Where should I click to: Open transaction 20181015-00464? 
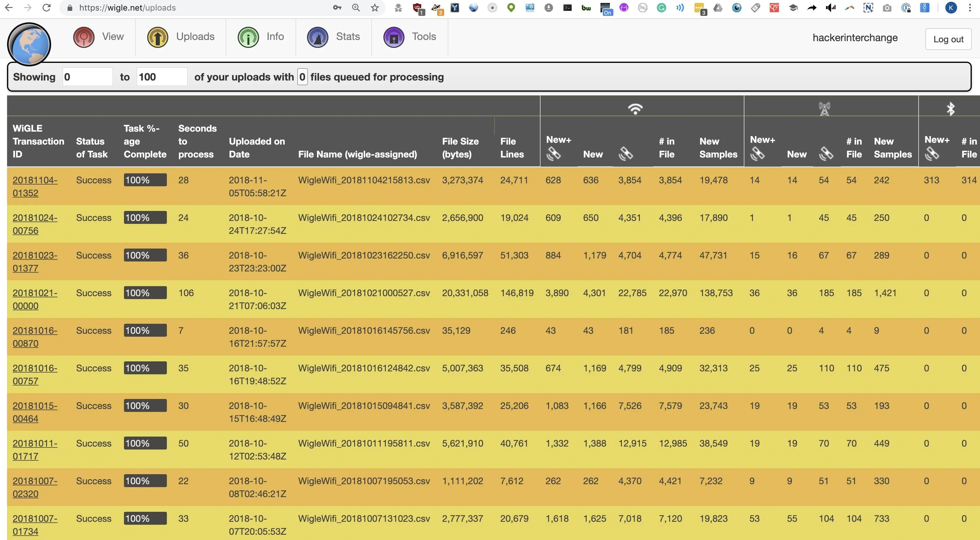pyautogui.click(x=35, y=412)
